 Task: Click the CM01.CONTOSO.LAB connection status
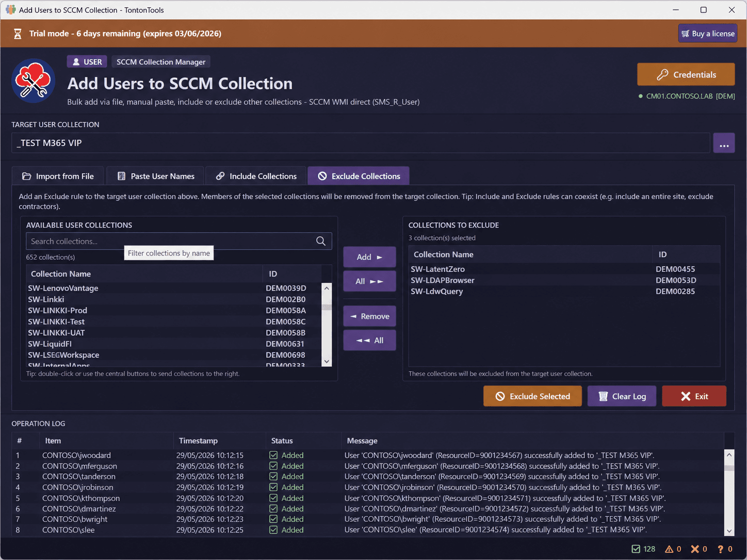(687, 96)
